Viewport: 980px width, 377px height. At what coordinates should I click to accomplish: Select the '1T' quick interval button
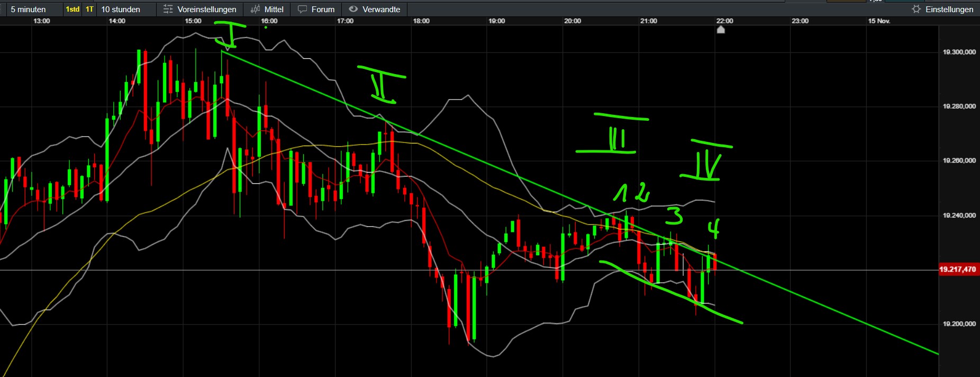click(89, 9)
